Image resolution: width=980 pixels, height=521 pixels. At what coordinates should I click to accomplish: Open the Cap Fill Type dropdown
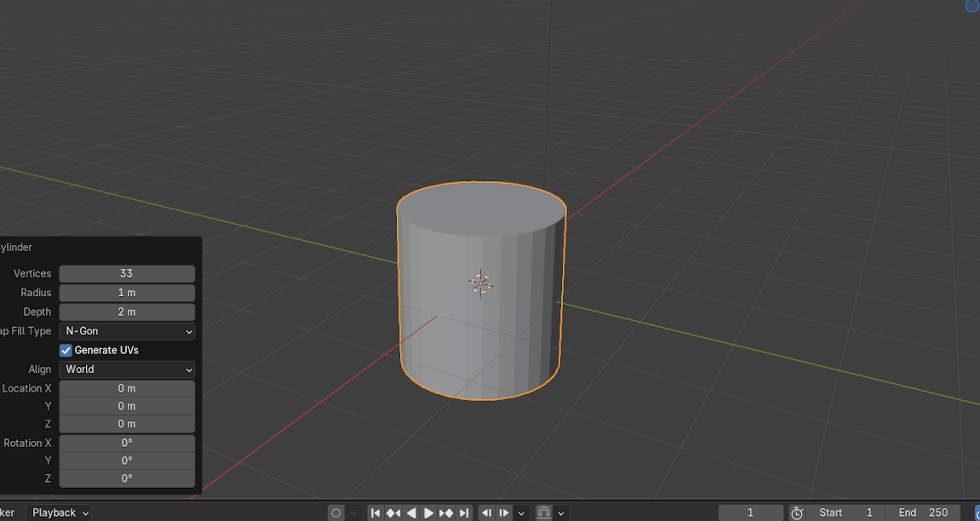127,331
